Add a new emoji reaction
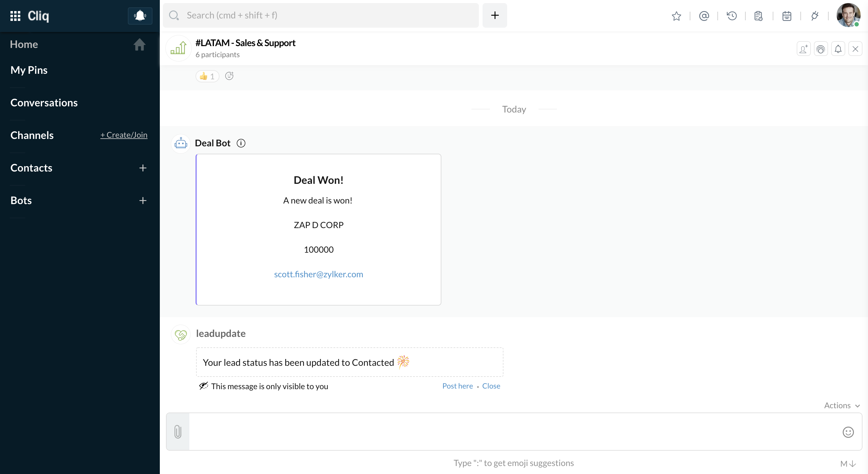Viewport: 868px width, 474px height. 229,76
